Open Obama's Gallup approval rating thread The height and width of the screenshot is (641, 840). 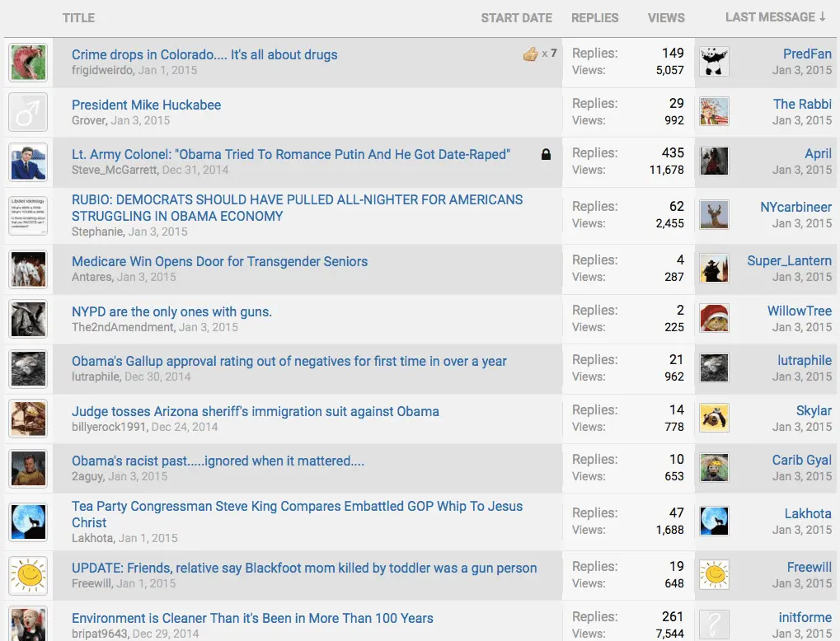click(x=289, y=362)
